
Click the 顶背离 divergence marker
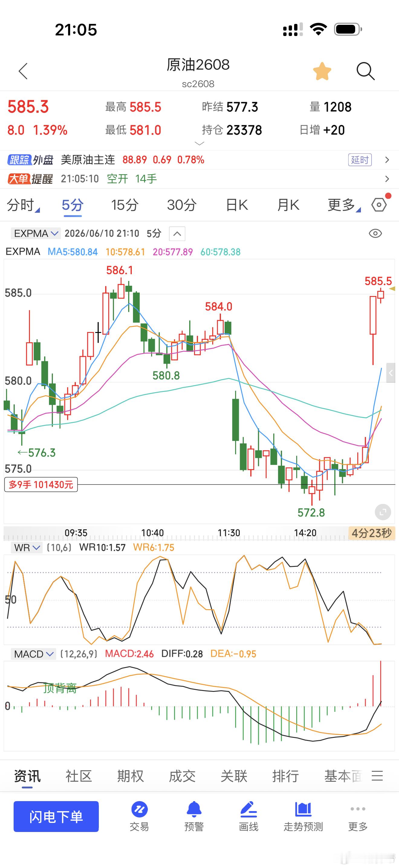60,688
